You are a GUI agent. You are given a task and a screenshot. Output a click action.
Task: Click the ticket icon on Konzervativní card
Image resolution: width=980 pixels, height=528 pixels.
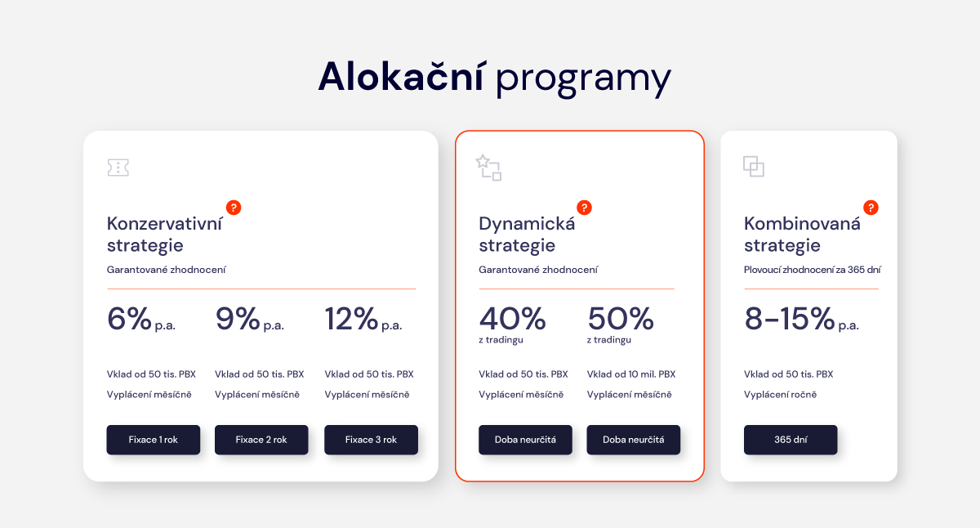118,168
